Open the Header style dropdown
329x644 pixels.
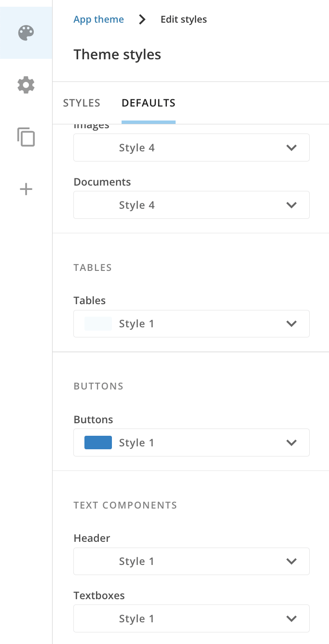(x=192, y=561)
